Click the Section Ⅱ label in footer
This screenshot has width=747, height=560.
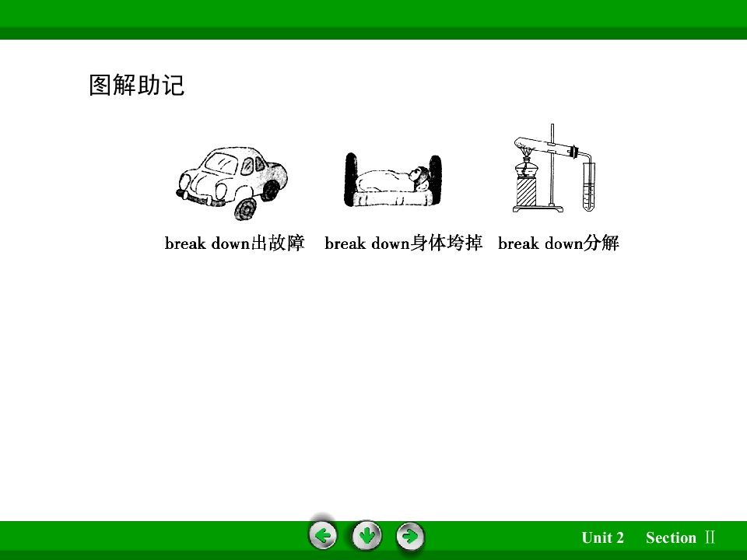(680, 537)
